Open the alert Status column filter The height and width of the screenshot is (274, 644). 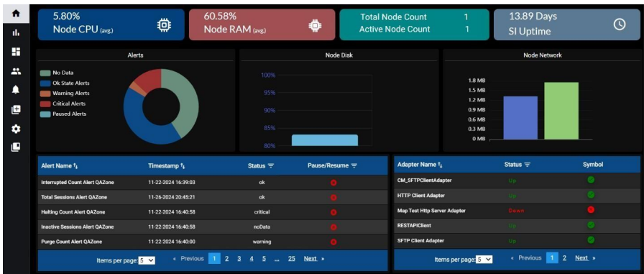pos(271,165)
